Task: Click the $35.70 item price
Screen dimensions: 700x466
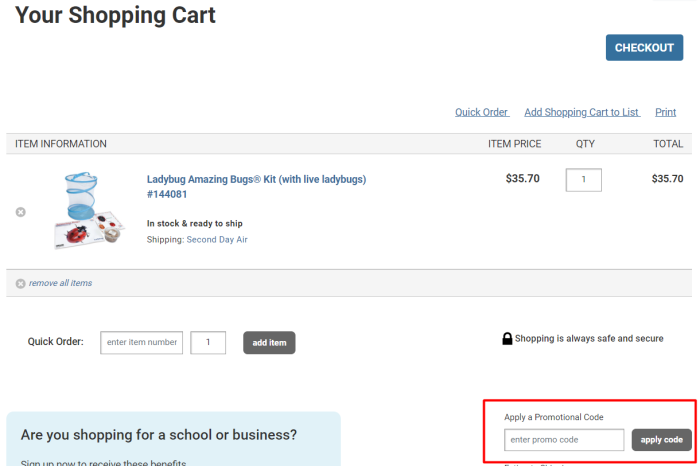Action: click(x=522, y=179)
